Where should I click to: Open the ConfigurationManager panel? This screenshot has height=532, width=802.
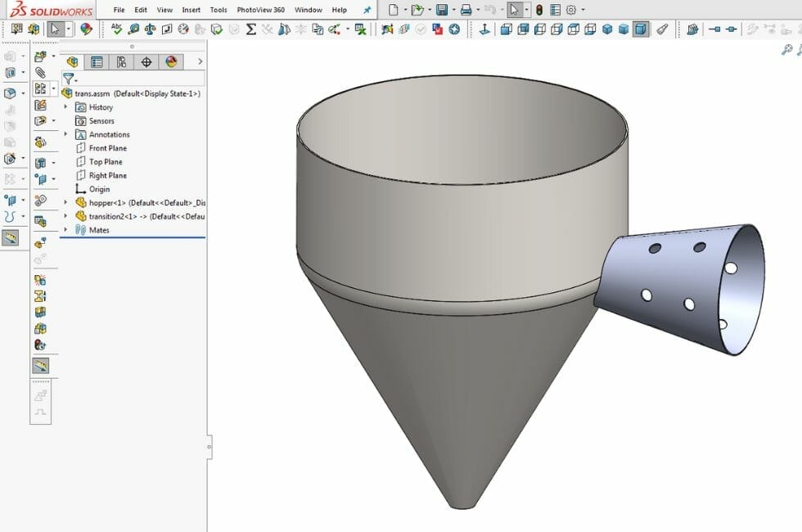point(120,61)
